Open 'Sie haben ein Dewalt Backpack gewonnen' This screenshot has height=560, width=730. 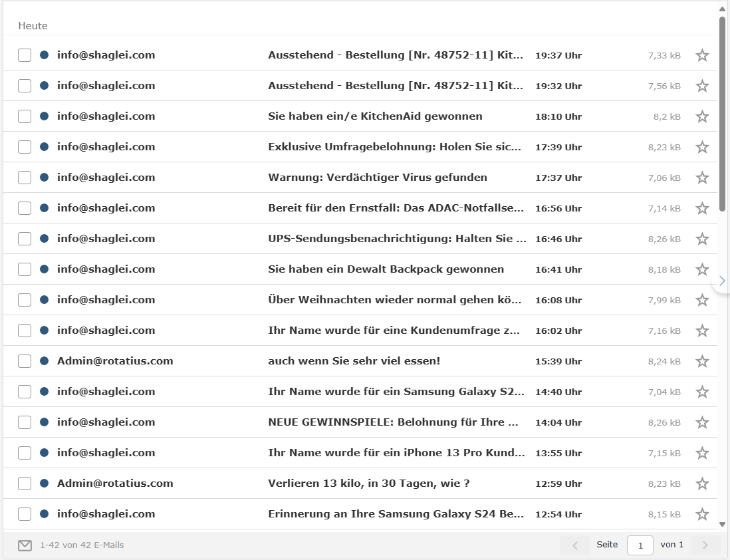tap(386, 269)
